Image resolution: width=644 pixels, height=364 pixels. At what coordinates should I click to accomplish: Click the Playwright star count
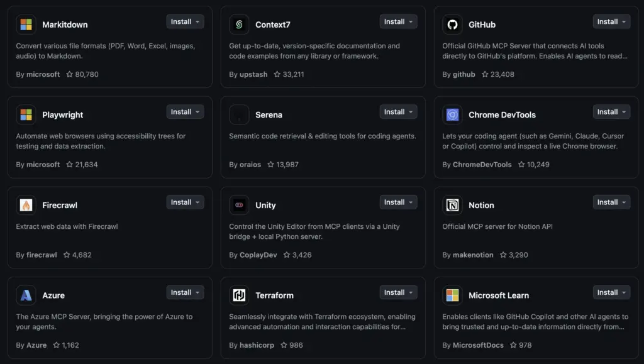[x=87, y=165]
